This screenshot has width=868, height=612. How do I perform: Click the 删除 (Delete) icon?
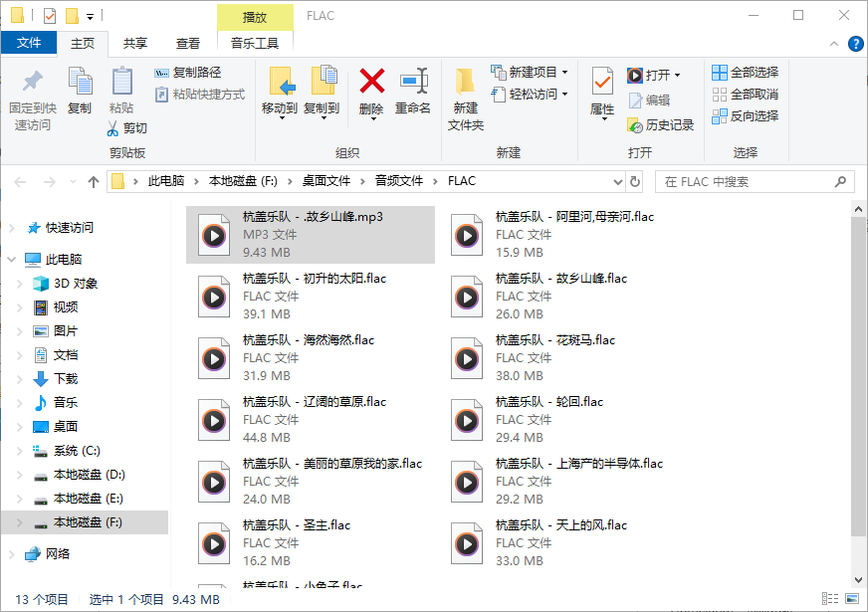[x=370, y=95]
